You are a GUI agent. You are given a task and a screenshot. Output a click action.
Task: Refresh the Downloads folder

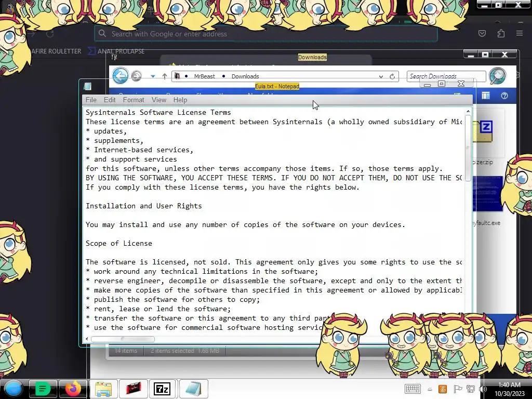point(392,76)
